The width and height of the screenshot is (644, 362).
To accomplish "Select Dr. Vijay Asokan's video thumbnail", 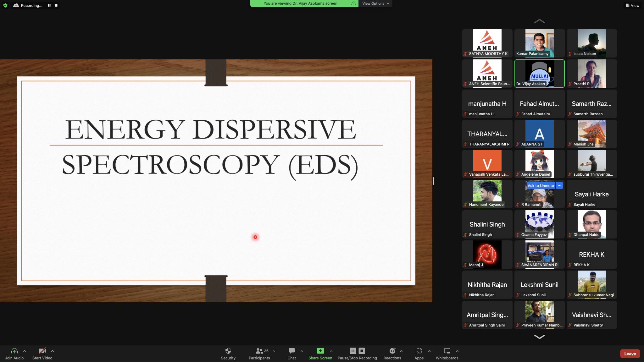I will point(539,74).
